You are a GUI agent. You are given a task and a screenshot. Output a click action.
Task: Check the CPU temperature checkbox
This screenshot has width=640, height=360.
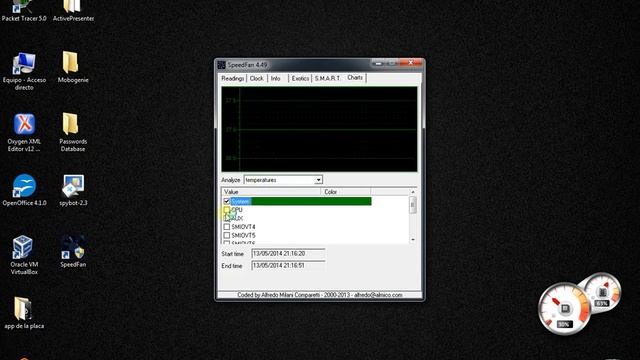click(x=227, y=210)
